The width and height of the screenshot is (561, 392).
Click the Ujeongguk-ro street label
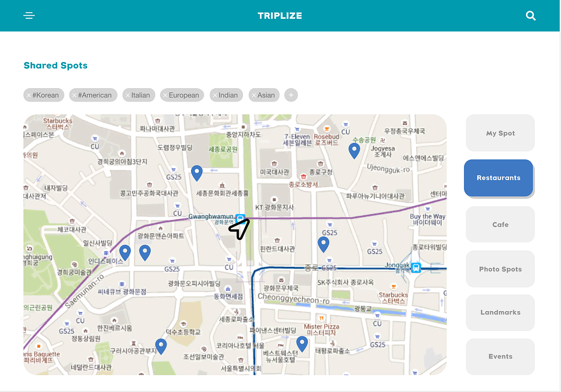[x=388, y=168]
